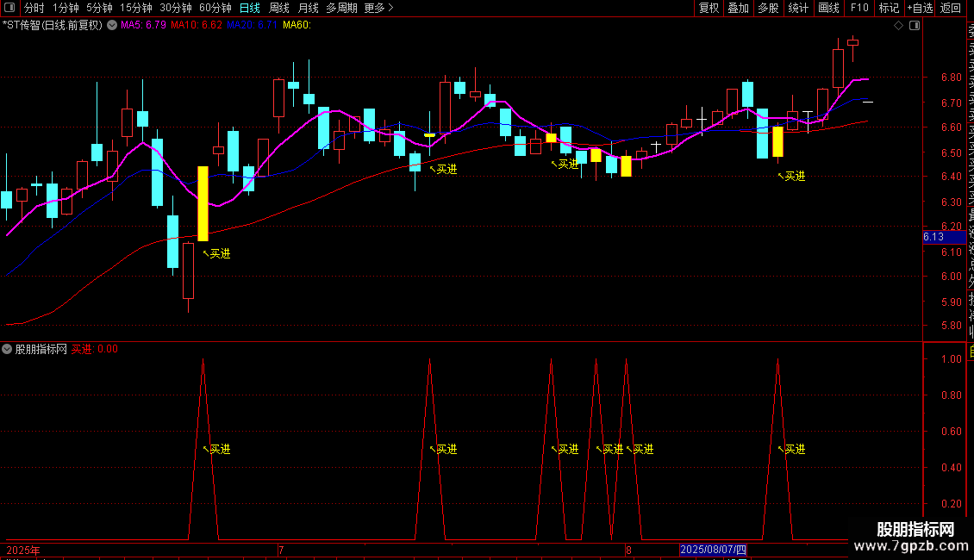The image size is (974, 560).
Task: Expand main chart indicator dropdown arrow
Action: 112,26
